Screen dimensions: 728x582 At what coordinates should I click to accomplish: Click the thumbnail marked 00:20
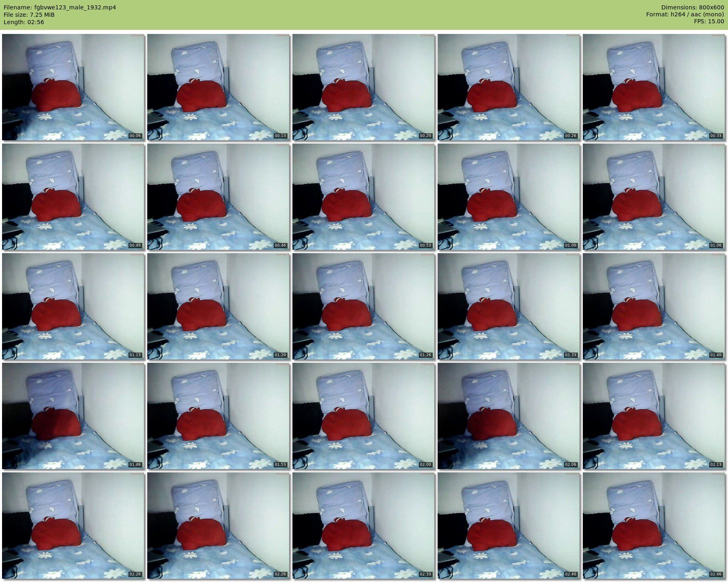[x=364, y=87]
